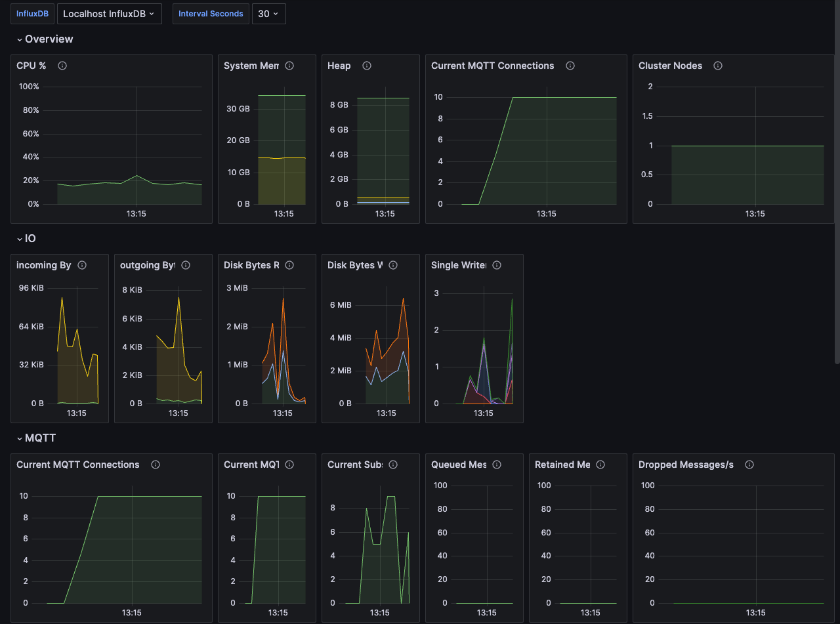
Task: Click the Queued Messages panel title
Action: click(459, 465)
